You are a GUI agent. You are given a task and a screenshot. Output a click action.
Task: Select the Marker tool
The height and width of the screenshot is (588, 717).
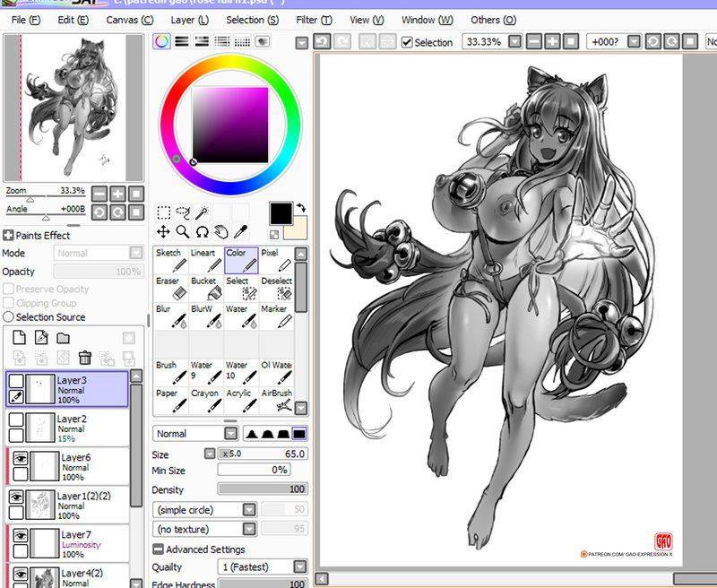coord(276,316)
